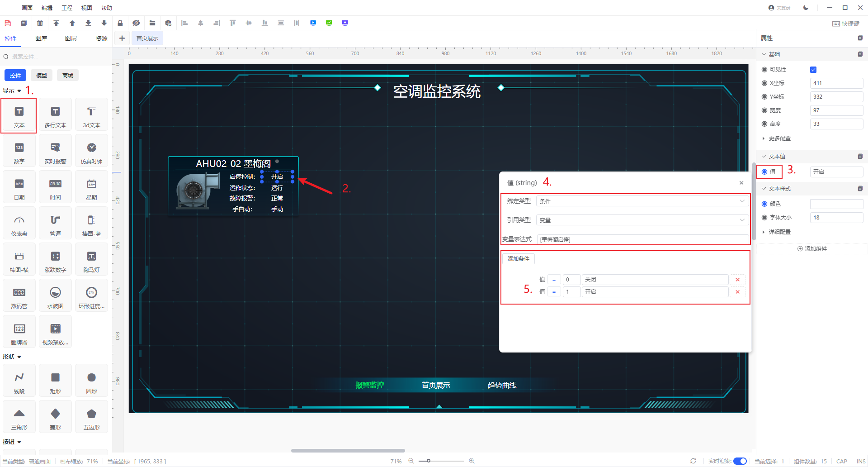Viewport: 868px width, 467px height.
Task: Click the canvas zoom slider handle
Action: pyautogui.click(x=428, y=461)
